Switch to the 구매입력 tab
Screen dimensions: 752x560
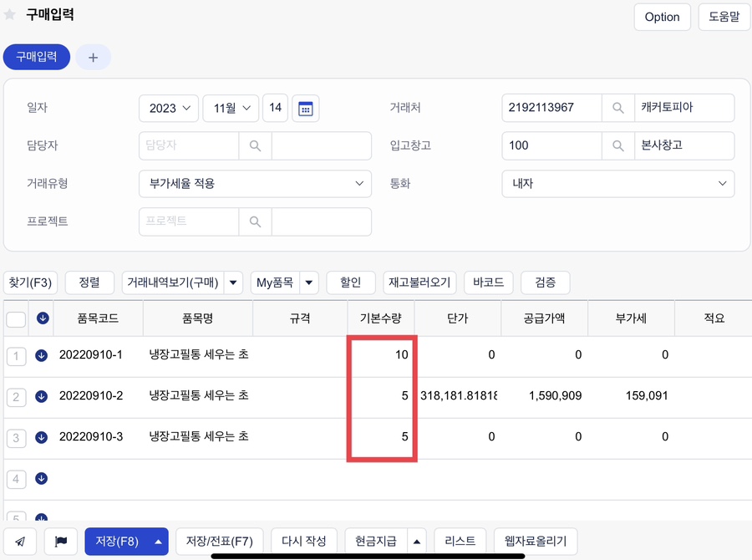tap(37, 57)
